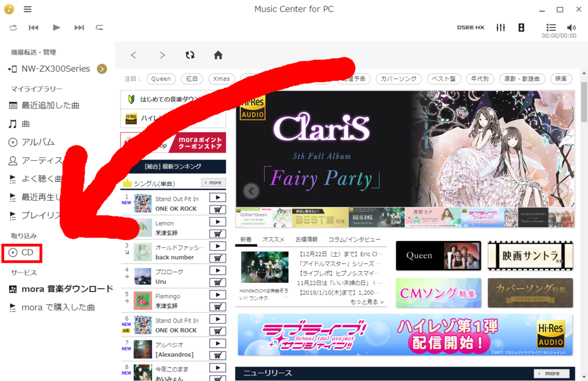Image resolution: width=588 pixels, height=381 pixels.
Task: Open the Queen feature banner
Action: click(438, 255)
